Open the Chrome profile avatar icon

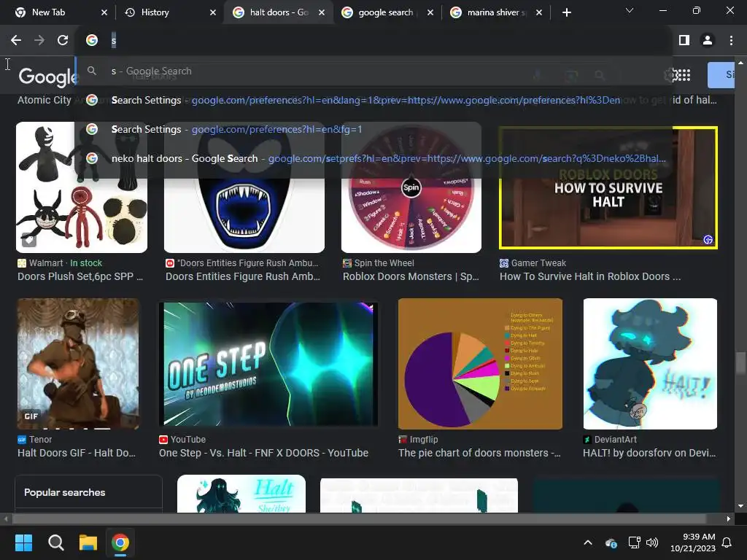pos(708,41)
